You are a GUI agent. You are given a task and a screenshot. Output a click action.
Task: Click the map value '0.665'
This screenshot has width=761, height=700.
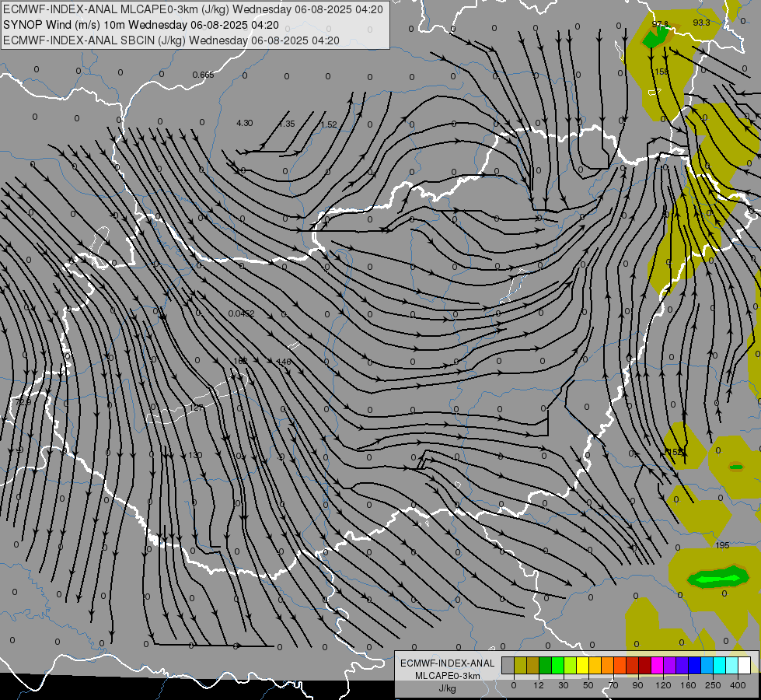[x=203, y=75]
